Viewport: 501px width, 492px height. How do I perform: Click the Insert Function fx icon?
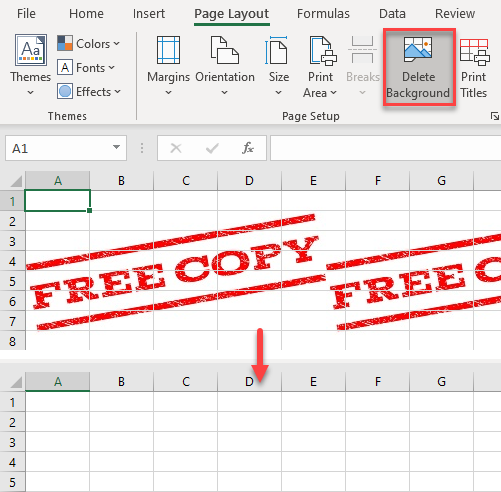pos(248,148)
